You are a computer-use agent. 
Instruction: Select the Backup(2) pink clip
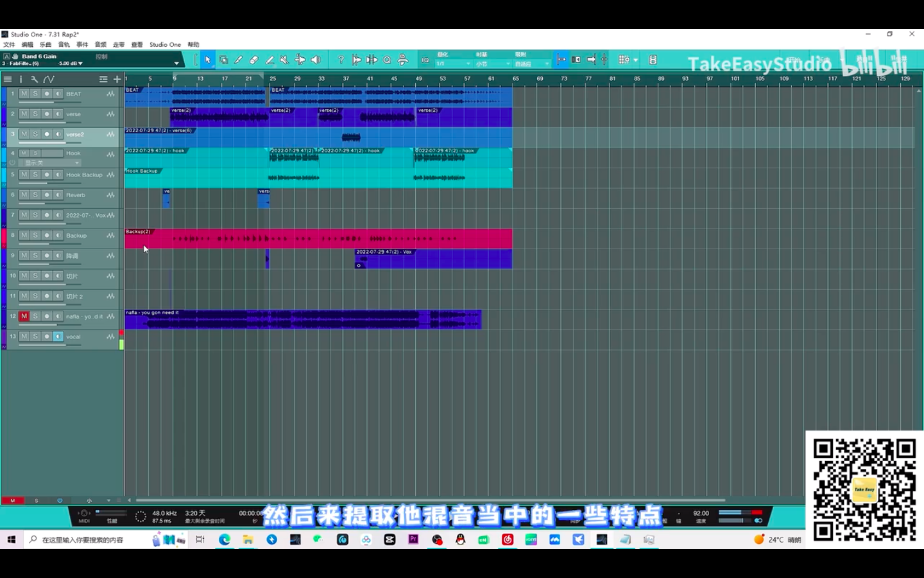click(x=318, y=238)
